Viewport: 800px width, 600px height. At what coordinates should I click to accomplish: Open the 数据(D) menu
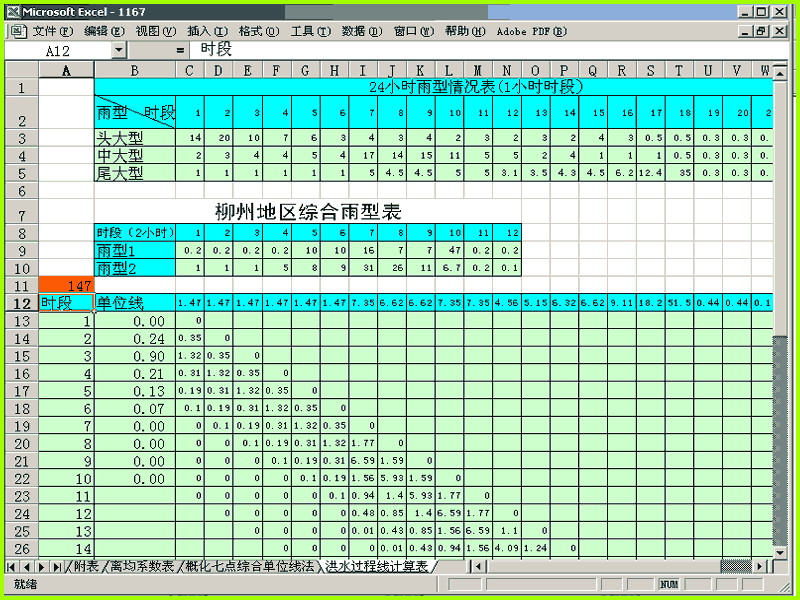pos(362,32)
